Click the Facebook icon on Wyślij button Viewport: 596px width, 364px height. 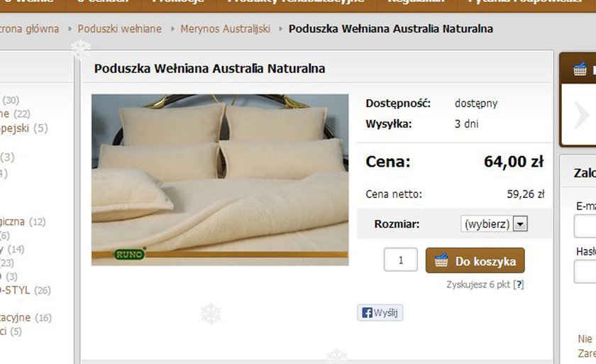coord(367,313)
